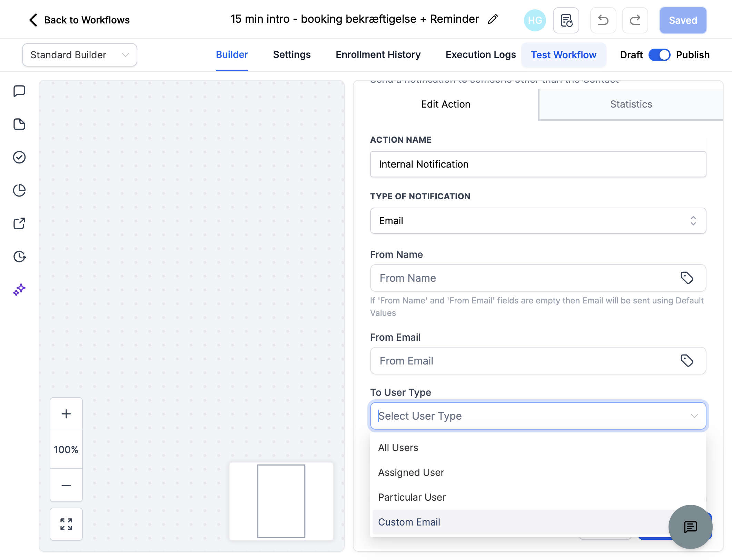Switch to the Builder tab

point(232,55)
